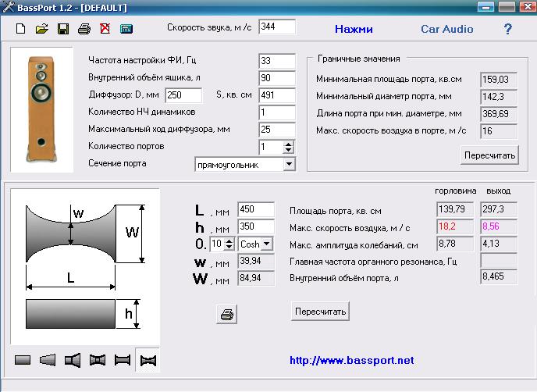Increase Количество портов with up arrow
Image resolution: width=537 pixels, height=392 pixels.
pos(289,144)
